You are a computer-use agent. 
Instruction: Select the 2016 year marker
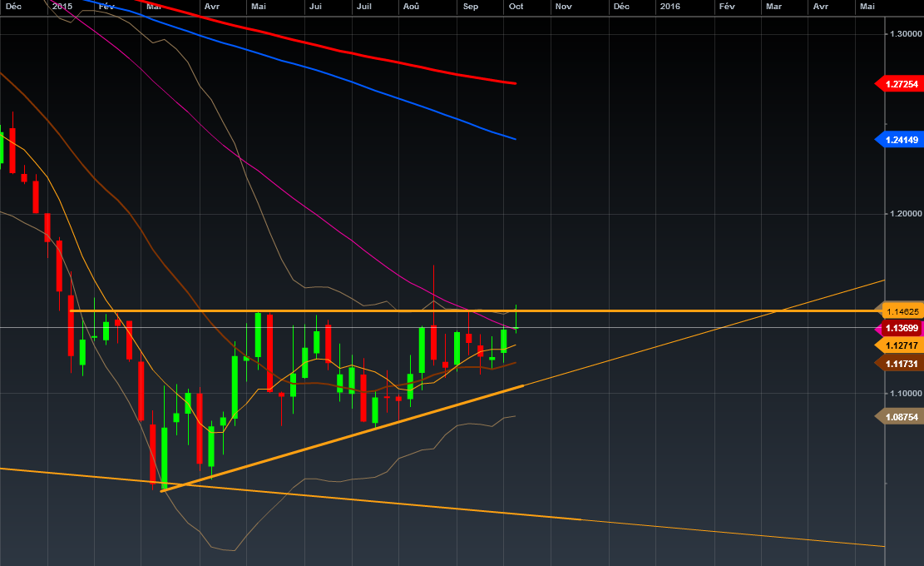(x=669, y=6)
